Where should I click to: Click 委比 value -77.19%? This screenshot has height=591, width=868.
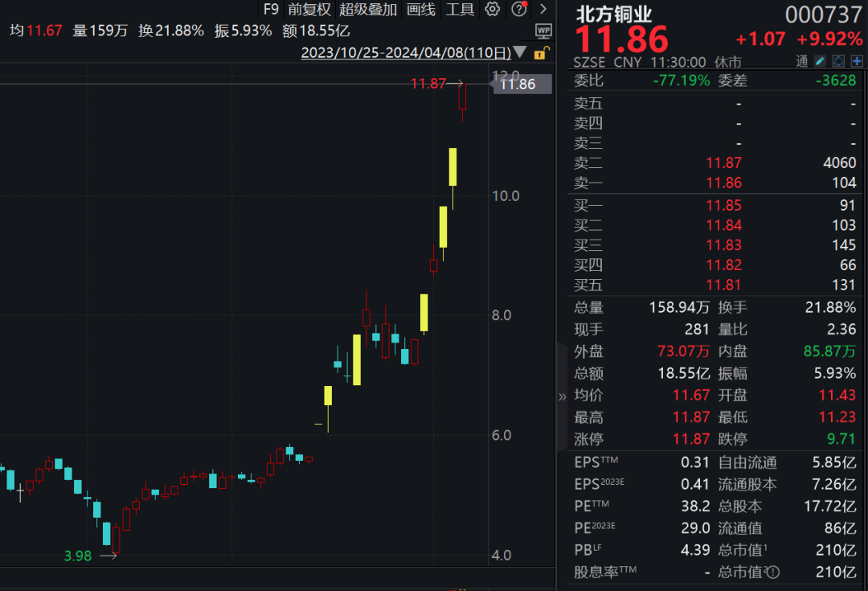pyautogui.click(x=681, y=81)
